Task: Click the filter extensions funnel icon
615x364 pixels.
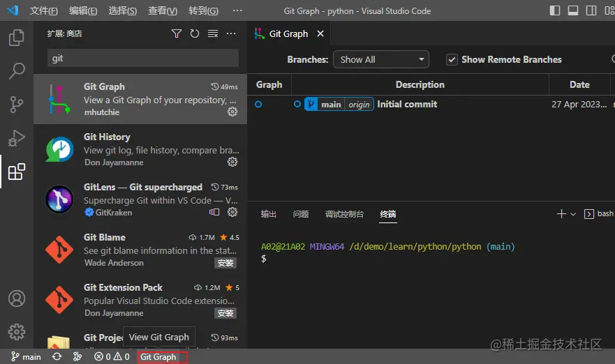Action: [177, 33]
